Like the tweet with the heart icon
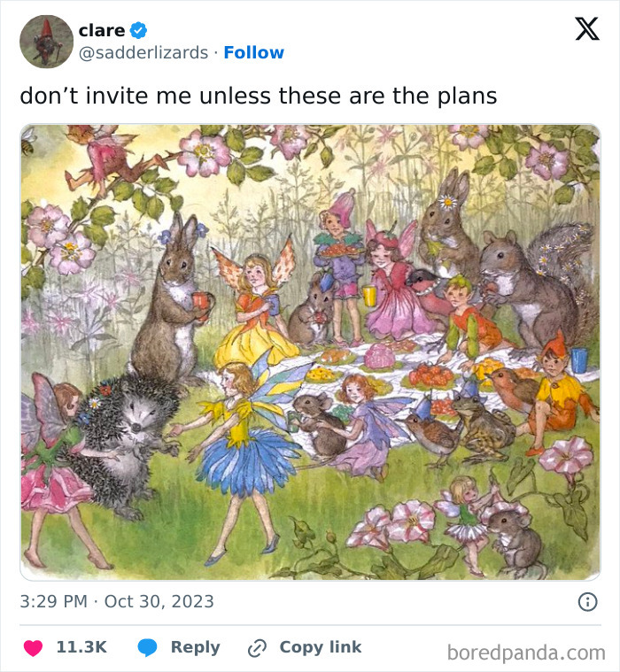Screen dimensions: 620x672 [33, 647]
